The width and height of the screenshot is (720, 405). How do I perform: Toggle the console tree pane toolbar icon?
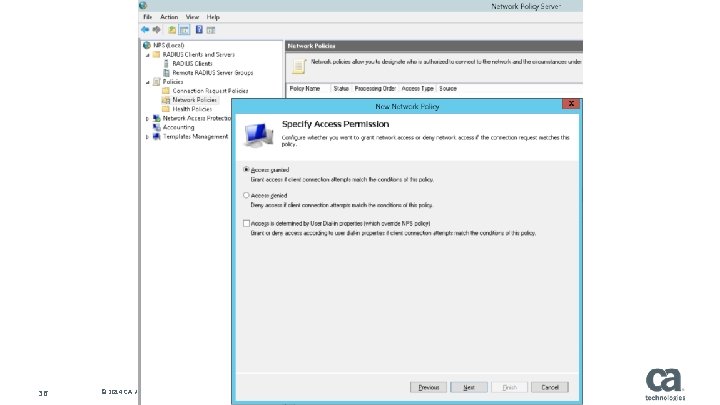(x=185, y=30)
